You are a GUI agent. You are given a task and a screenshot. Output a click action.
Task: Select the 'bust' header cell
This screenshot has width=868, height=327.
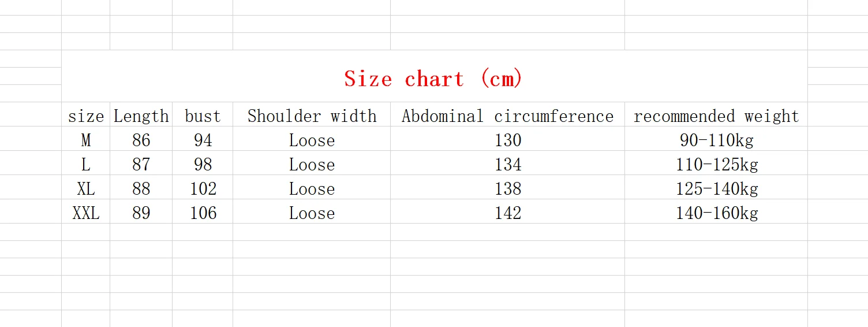coord(203,114)
